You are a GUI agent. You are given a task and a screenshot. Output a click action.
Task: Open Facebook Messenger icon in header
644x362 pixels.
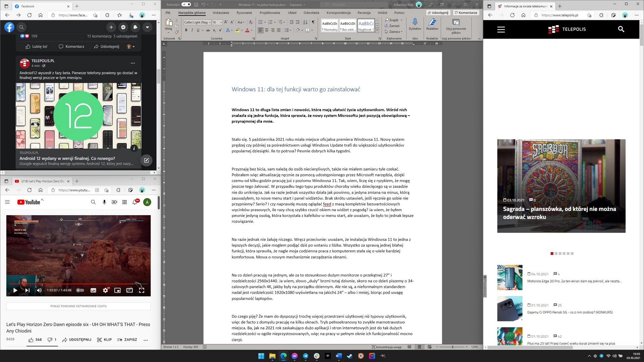(x=123, y=27)
